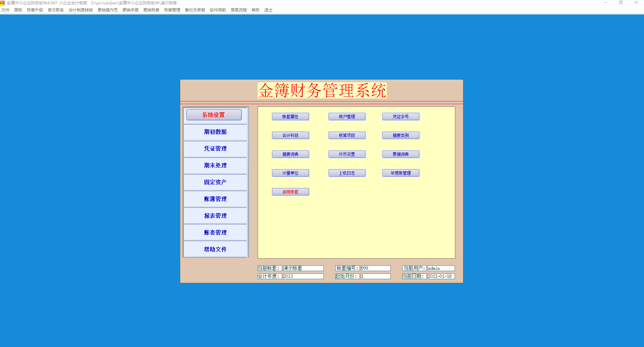The width and height of the screenshot is (644, 347).
Task: Click the 核算项目 button
Action: [x=347, y=135]
